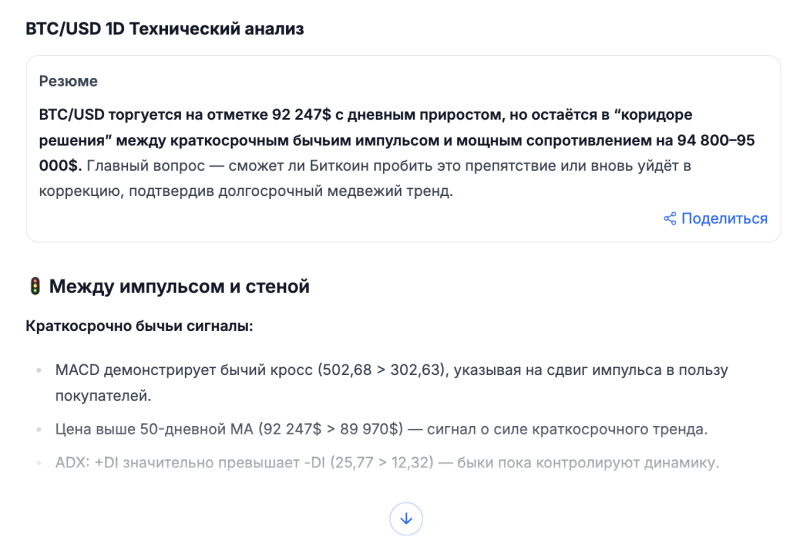Screen dimensions: 800x554
Task: Click the share icon in the summary card
Action: coord(670,219)
